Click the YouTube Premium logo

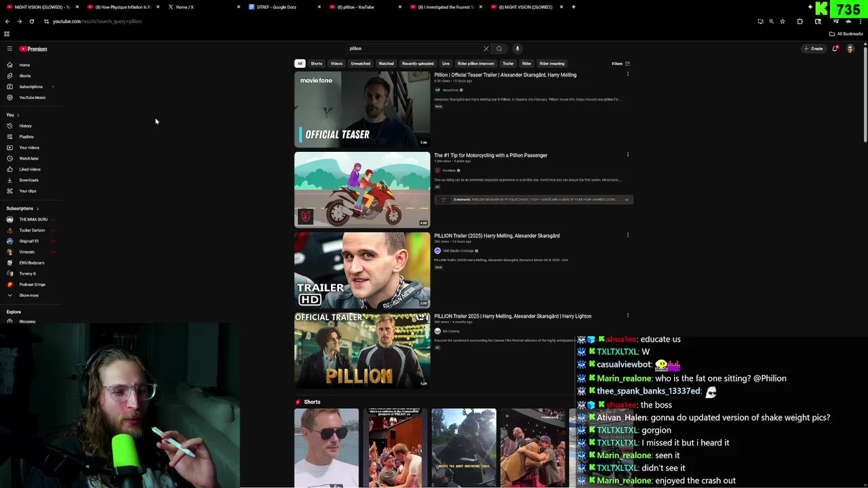coord(33,49)
